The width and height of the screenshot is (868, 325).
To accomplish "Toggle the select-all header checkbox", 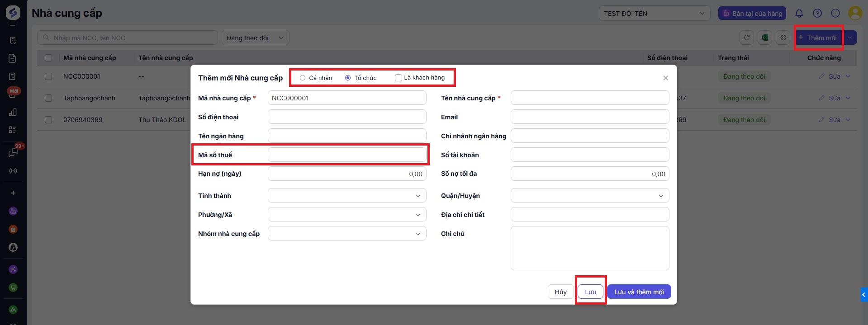I will pos(48,58).
